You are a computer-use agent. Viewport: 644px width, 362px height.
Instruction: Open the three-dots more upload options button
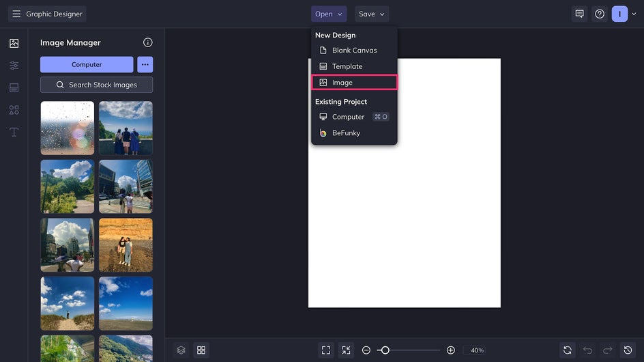pyautogui.click(x=145, y=65)
